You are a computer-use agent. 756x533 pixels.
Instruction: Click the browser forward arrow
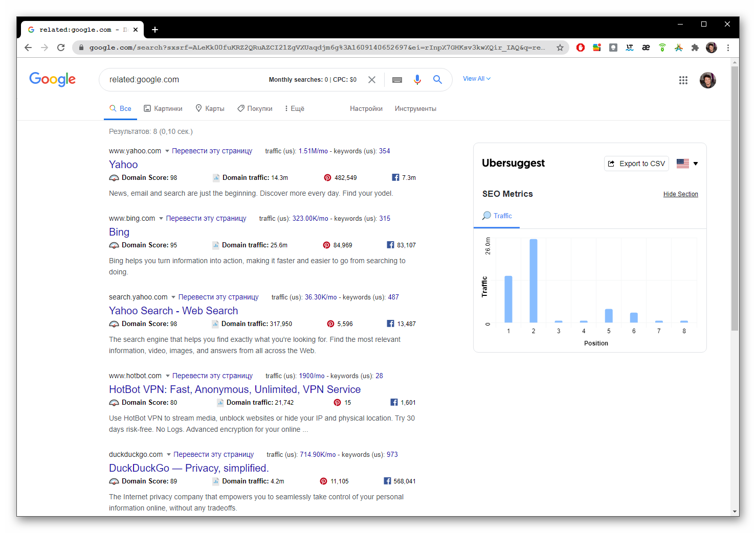[45, 48]
